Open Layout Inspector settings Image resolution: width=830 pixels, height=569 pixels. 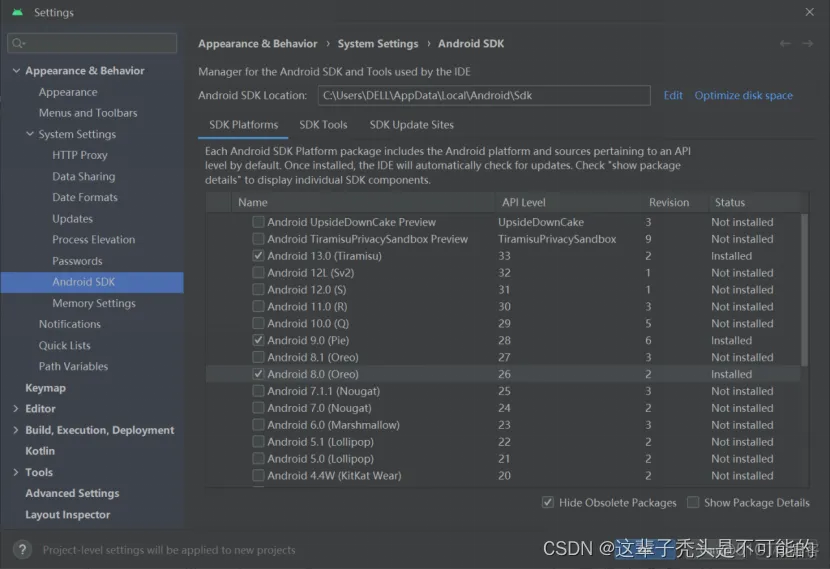point(68,514)
